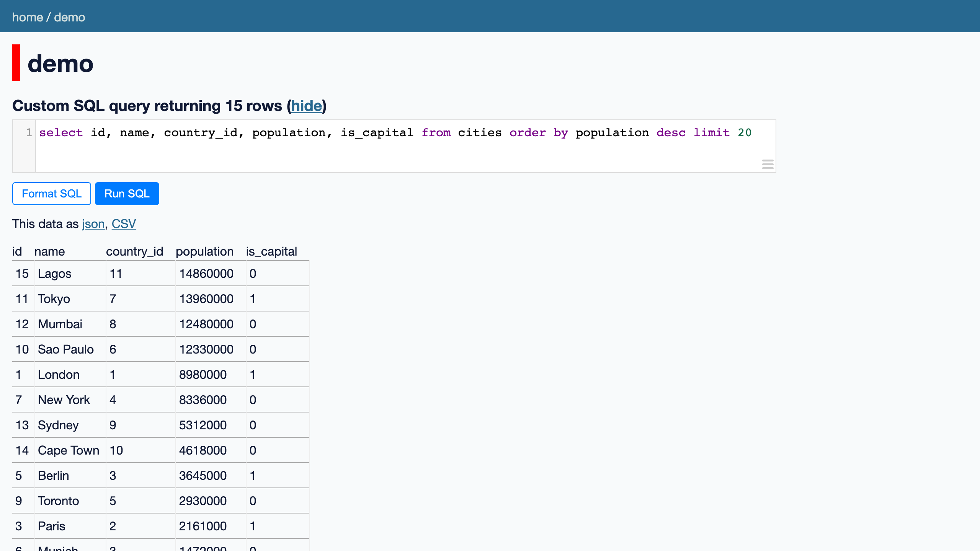Image resolution: width=980 pixels, height=551 pixels.
Task: Select the Lagos name cell
Action: click(70, 274)
